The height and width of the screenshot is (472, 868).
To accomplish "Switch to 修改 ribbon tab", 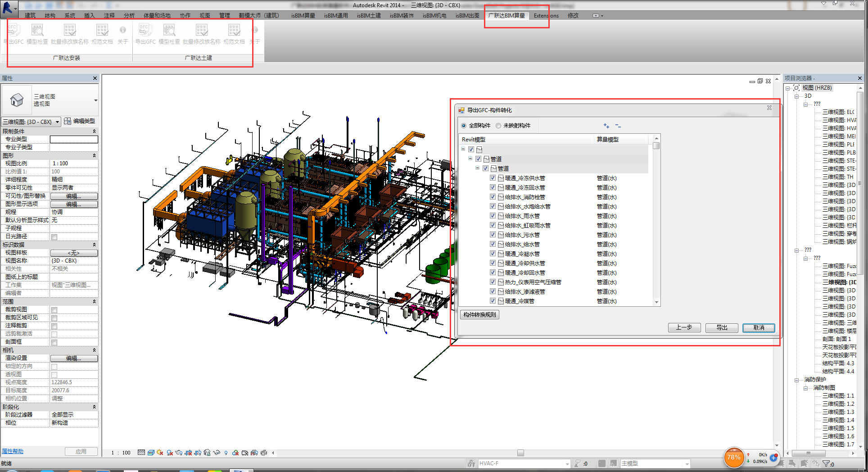I will click(573, 15).
